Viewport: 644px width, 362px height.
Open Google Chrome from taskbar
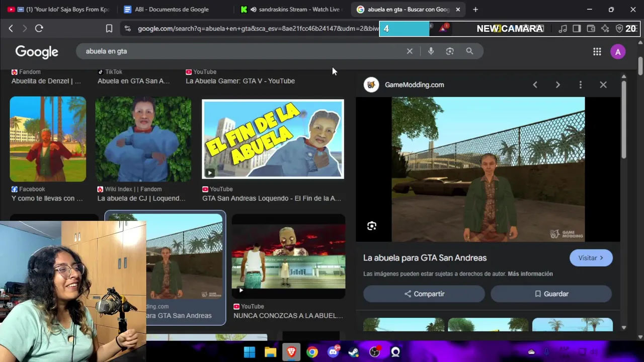pyautogui.click(x=312, y=352)
